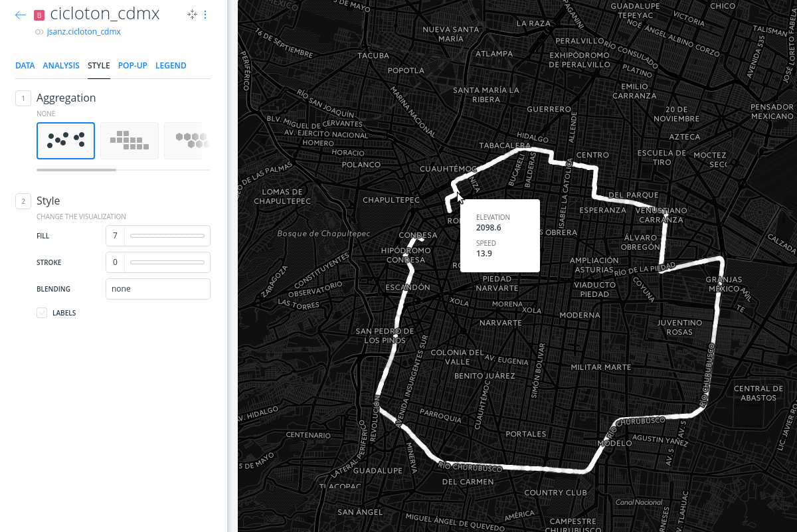Click the LABELS text next to checkbox

[64, 313]
